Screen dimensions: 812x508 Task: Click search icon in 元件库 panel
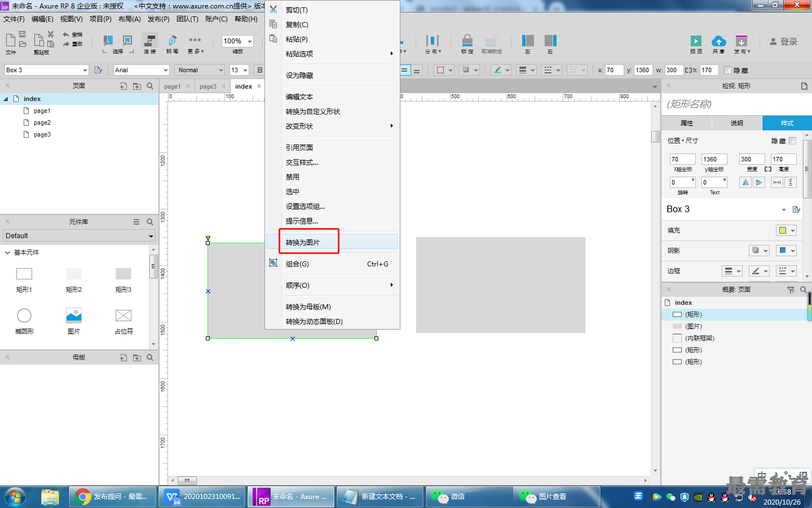150,222
